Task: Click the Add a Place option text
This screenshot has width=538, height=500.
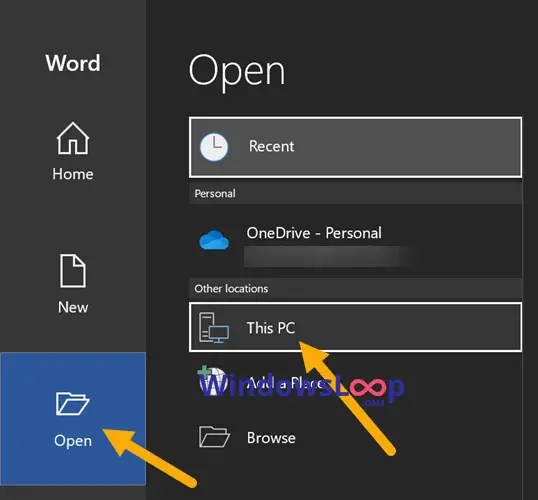Action: [x=285, y=383]
